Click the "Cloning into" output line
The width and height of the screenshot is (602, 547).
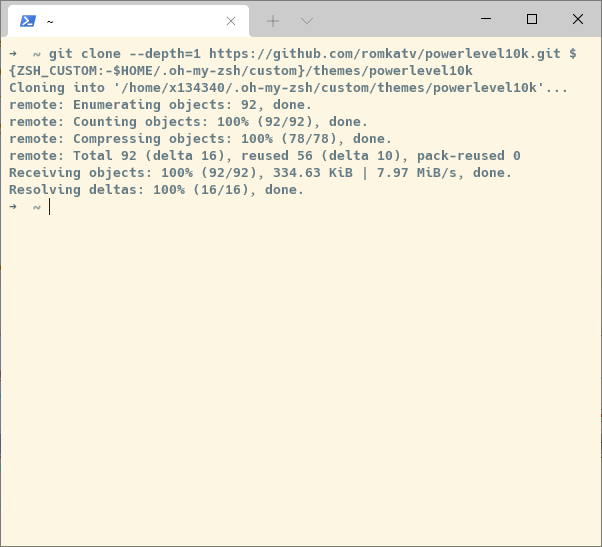tap(288, 88)
